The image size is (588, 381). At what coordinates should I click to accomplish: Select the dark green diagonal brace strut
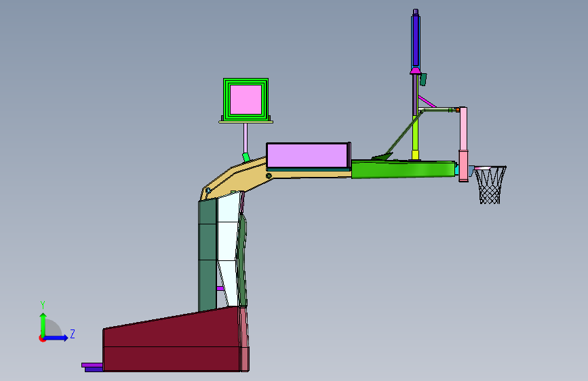tap(404, 134)
